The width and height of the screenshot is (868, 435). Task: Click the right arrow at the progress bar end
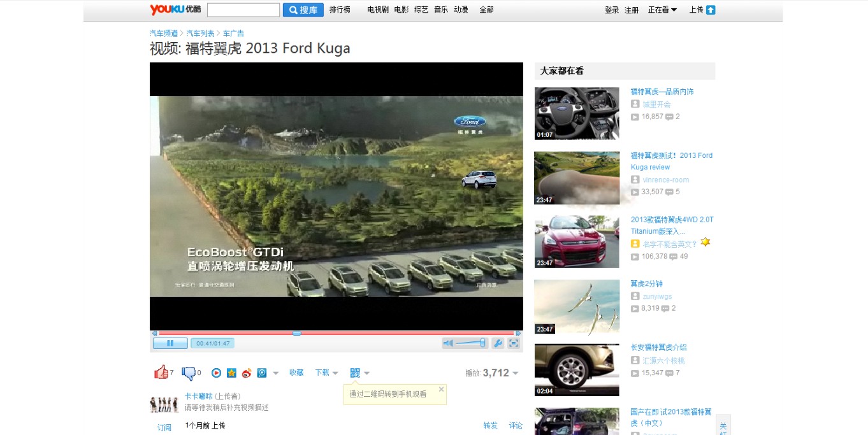pos(518,333)
